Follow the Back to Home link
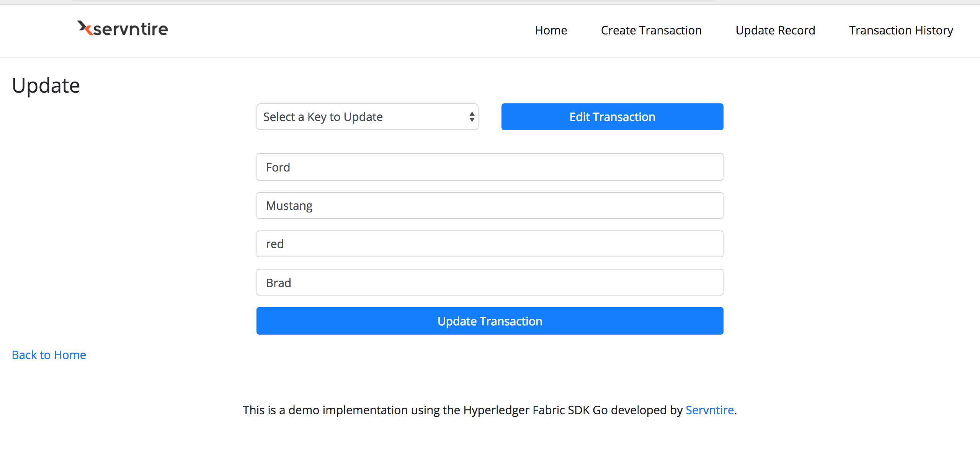This screenshot has height=464, width=980. (x=49, y=355)
